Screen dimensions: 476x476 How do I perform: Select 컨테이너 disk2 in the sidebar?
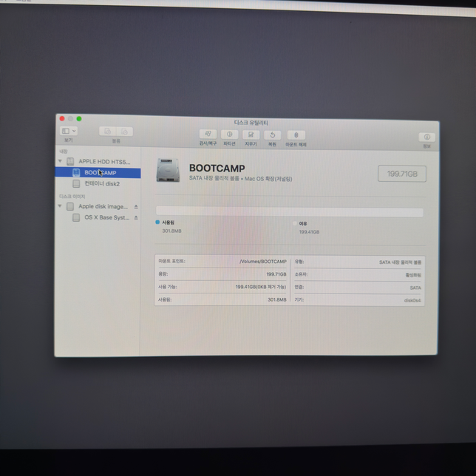click(x=101, y=184)
